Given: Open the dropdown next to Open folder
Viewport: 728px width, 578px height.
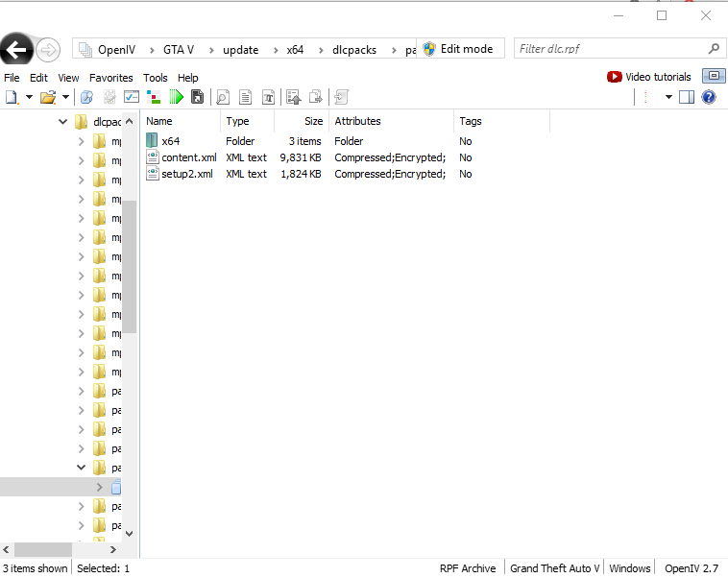Looking at the screenshot, I should click(66, 97).
